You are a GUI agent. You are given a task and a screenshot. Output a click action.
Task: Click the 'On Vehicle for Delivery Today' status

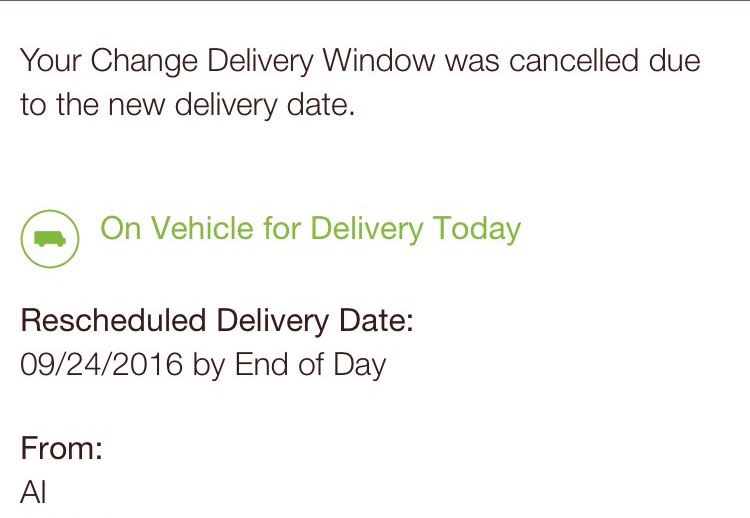pyautogui.click(x=310, y=228)
